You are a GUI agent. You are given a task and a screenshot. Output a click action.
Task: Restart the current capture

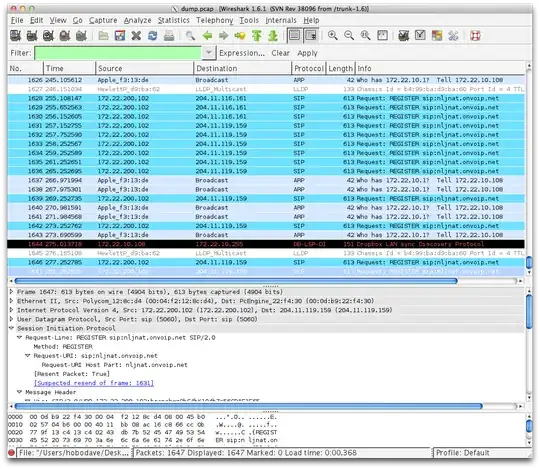tap(81, 35)
